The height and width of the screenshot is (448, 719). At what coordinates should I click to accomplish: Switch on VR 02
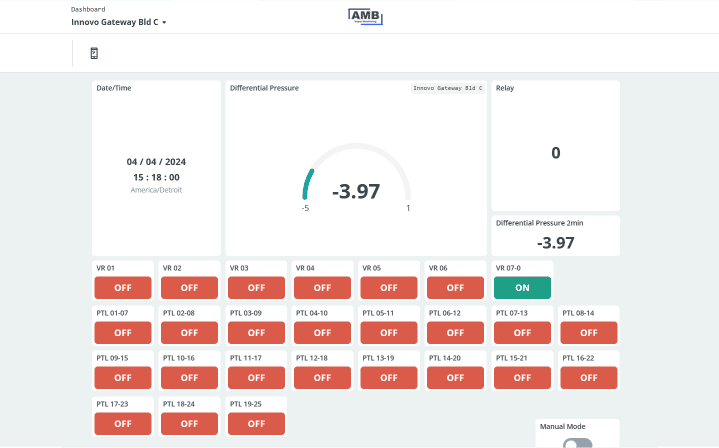pos(189,288)
